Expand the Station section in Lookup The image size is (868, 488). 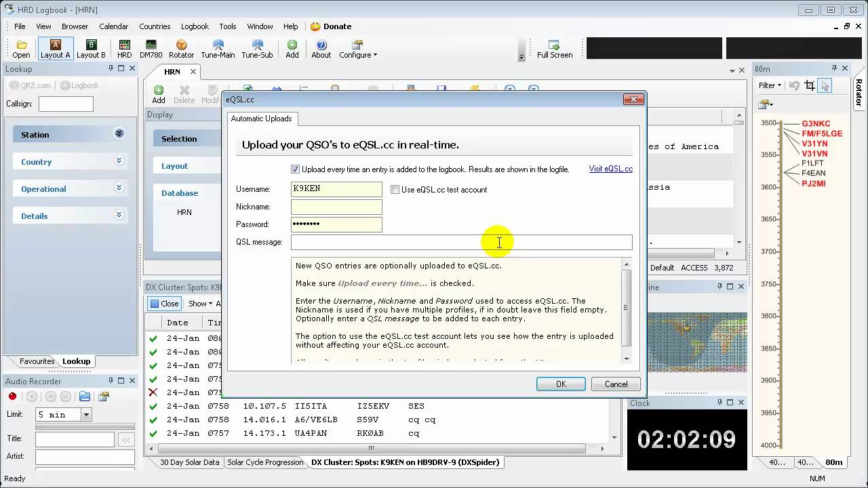(119, 134)
